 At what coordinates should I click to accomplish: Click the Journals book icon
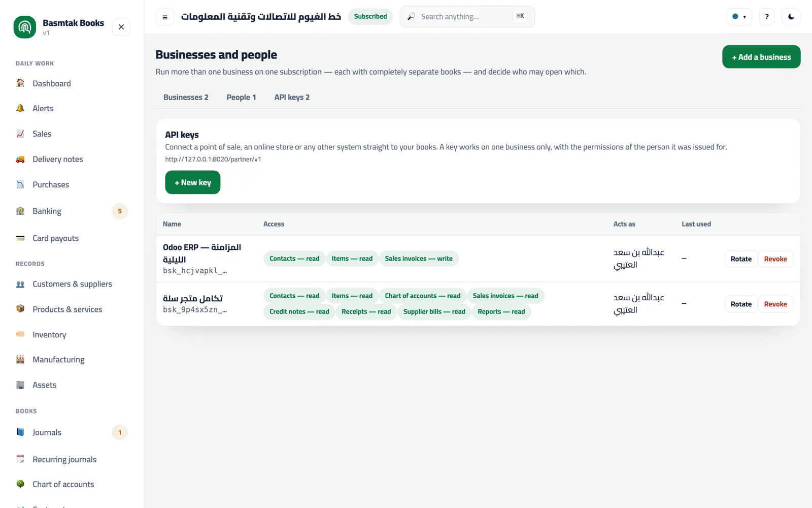pyautogui.click(x=20, y=432)
